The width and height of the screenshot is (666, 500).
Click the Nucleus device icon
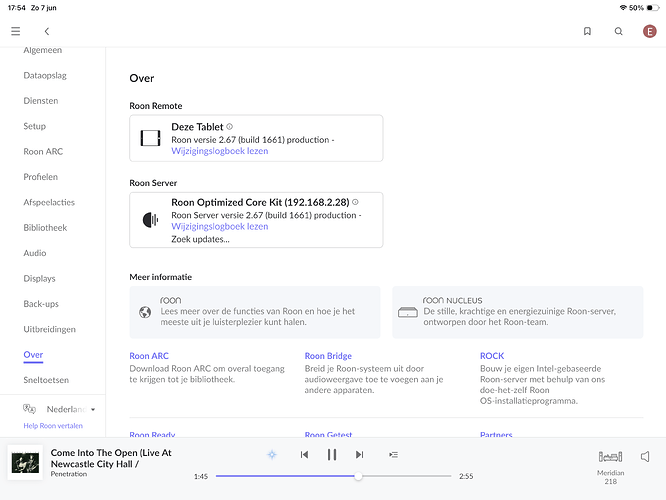(x=408, y=312)
